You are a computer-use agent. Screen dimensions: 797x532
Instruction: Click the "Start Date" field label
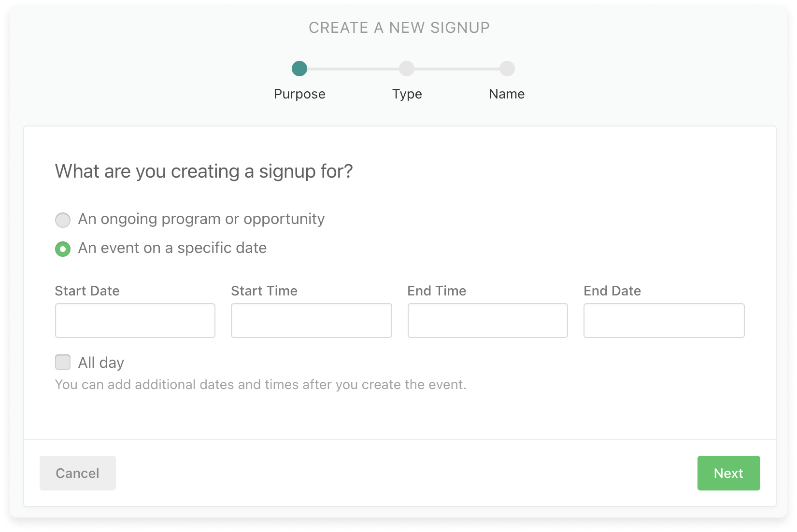87,291
